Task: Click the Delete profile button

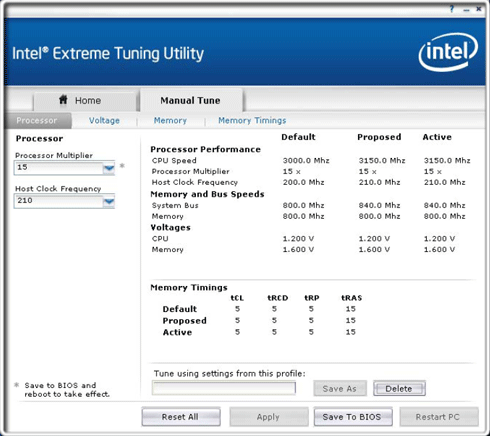Action: tap(399, 388)
